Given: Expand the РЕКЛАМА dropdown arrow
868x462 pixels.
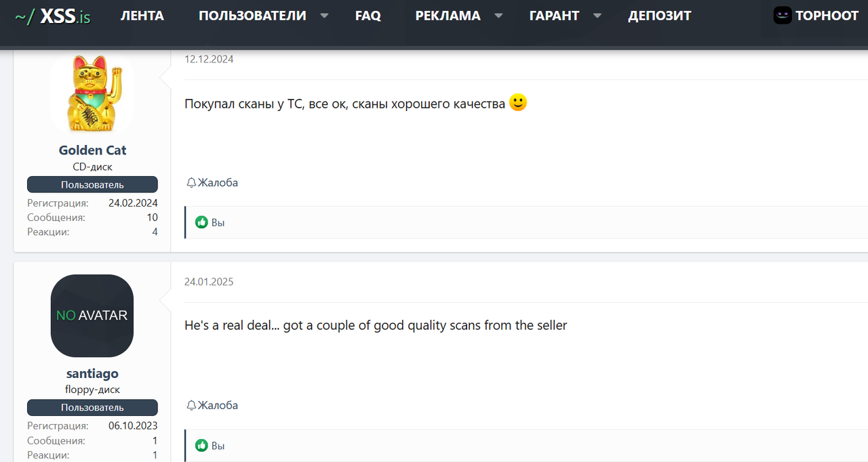Looking at the screenshot, I should pyautogui.click(x=498, y=16).
